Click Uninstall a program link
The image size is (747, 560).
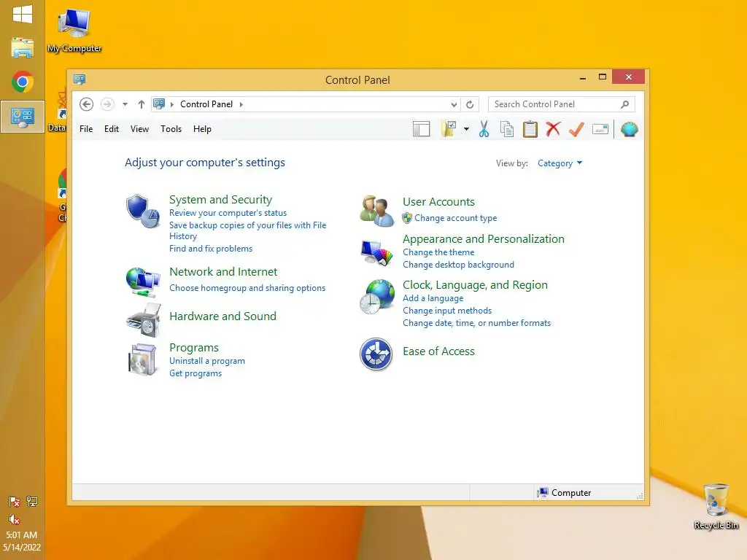(x=207, y=361)
